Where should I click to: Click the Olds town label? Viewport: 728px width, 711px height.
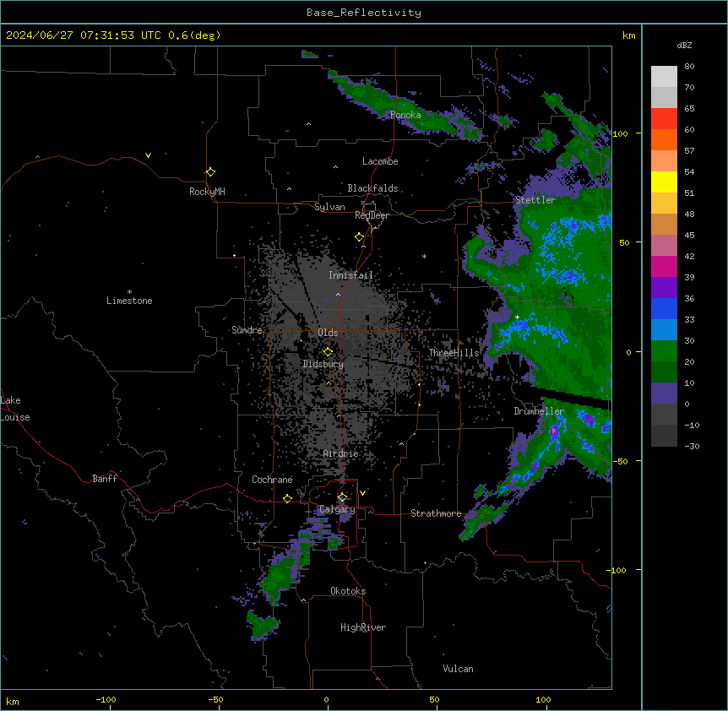[x=328, y=333]
